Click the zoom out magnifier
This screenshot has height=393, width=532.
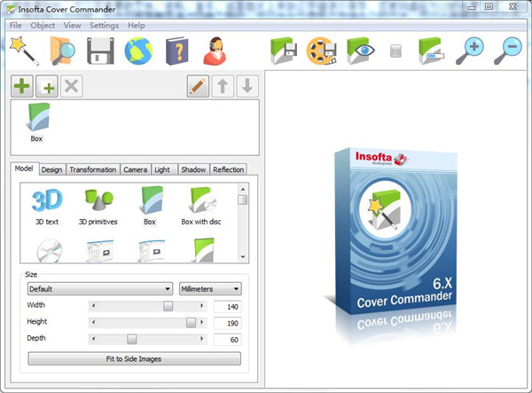tap(506, 51)
